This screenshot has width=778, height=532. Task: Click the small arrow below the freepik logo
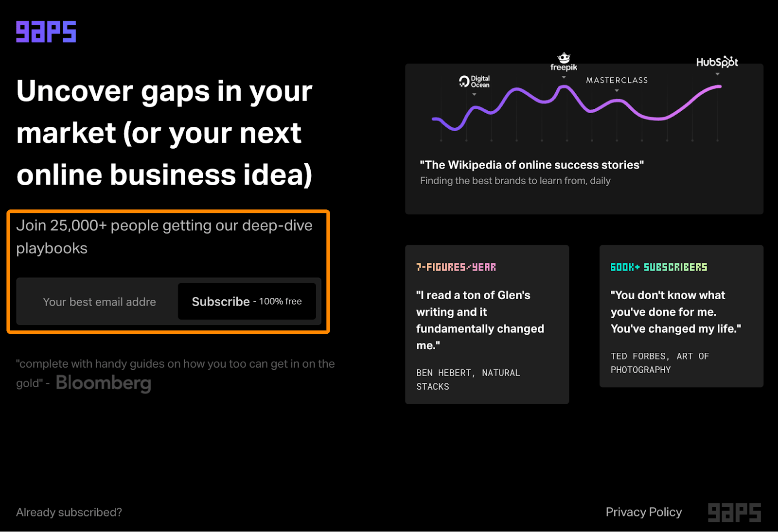point(564,77)
